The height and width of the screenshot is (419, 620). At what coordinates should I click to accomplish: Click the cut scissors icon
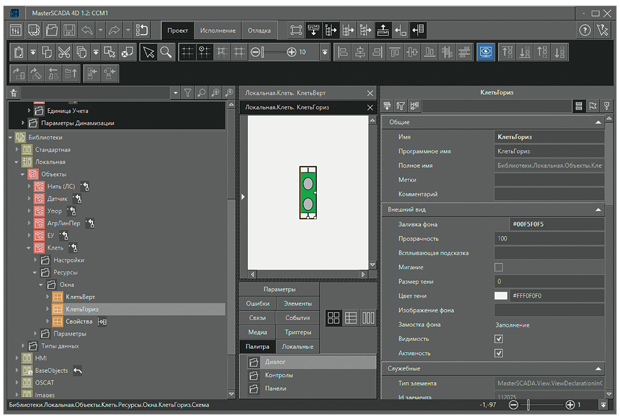64,52
